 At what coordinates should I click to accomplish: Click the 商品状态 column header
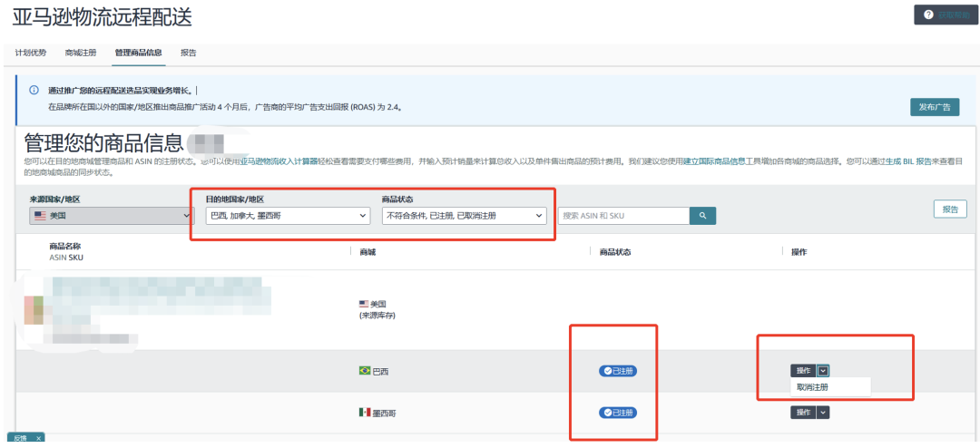point(615,252)
